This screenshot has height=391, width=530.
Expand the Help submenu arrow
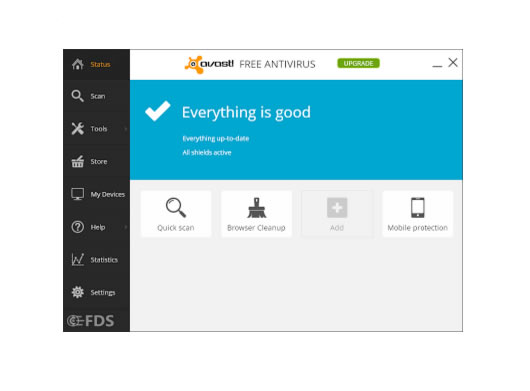[x=126, y=227]
